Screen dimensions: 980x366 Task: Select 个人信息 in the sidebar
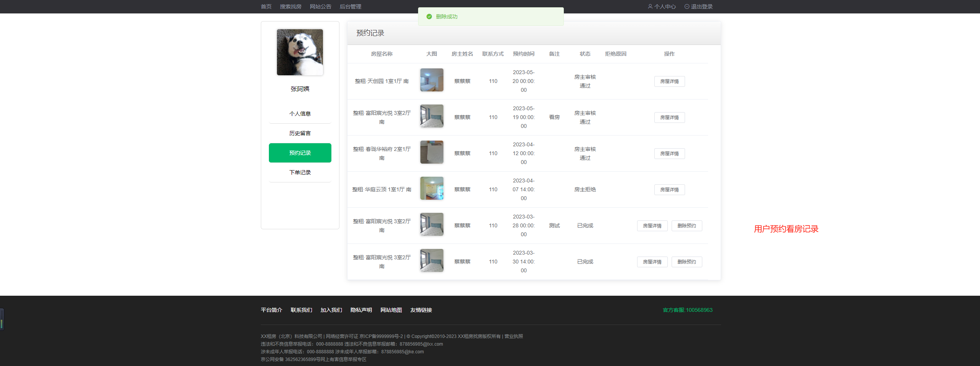point(300,114)
